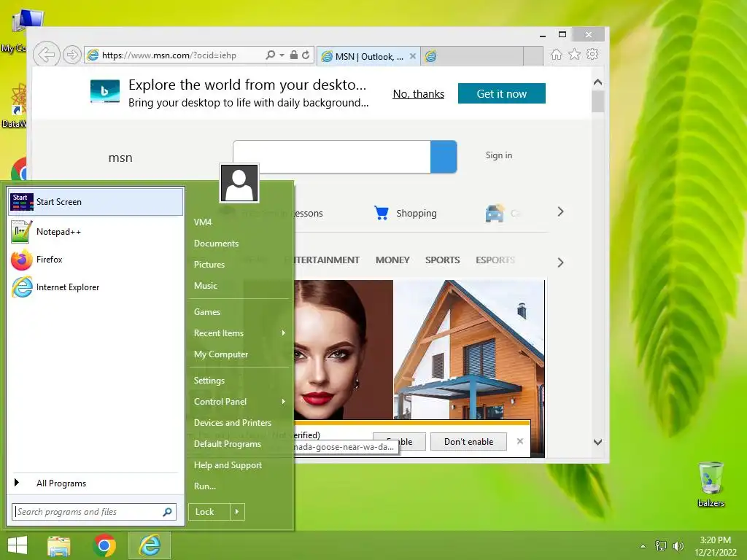Click the IE back arrow button
747x560 pixels.
pos(47,55)
